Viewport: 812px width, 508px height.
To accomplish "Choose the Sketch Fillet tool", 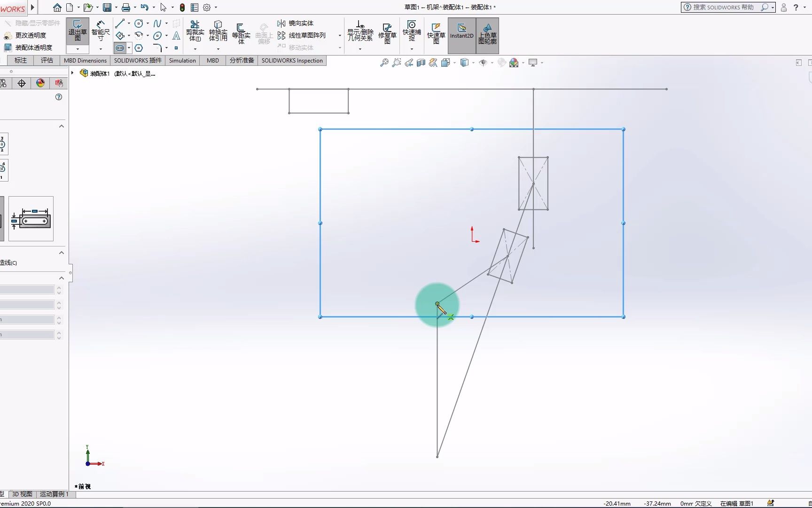I will pyautogui.click(x=157, y=48).
